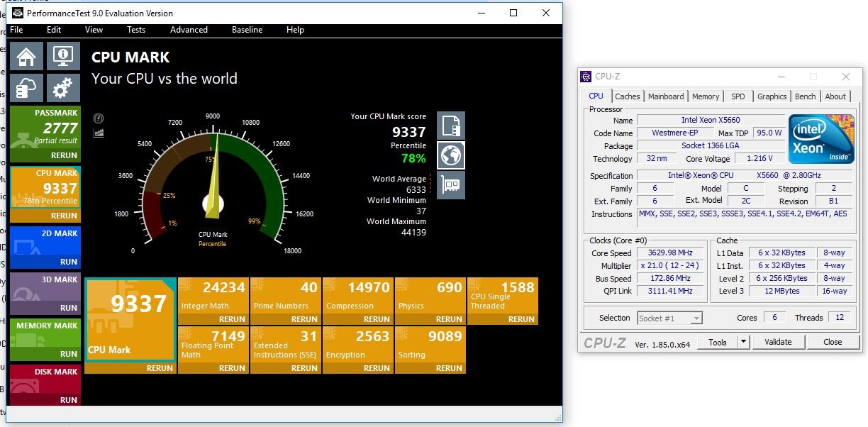Viewport: 868px width, 427px height.
Task: Select the 3D MARK sidebar tile
Action: tap(44, 287)
